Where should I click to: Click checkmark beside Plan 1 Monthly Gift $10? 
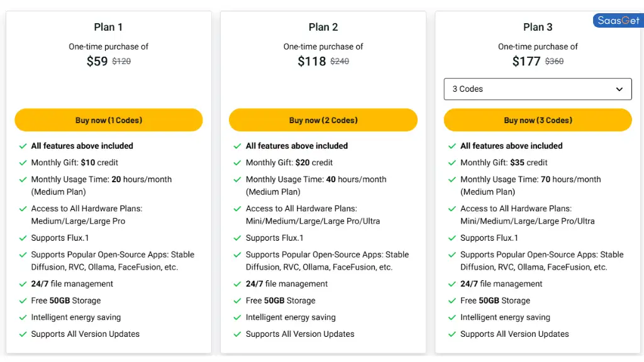(x=23, y=163)
